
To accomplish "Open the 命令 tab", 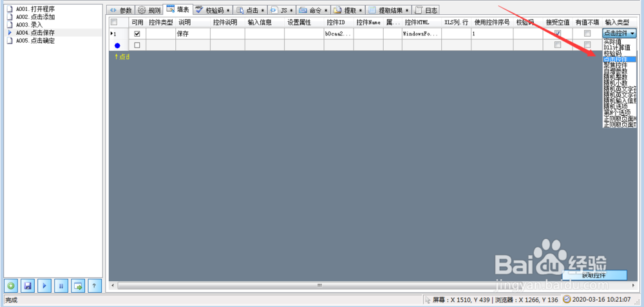I will pos(313,10).
